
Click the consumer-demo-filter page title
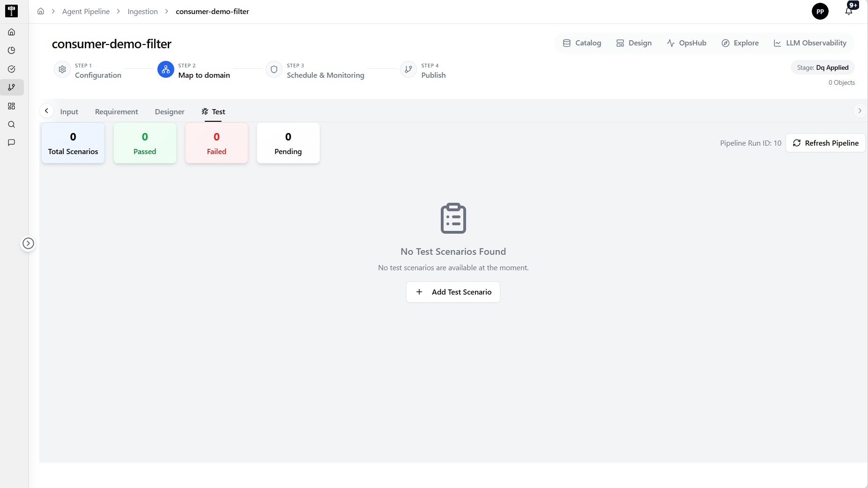tap(111, 44)
